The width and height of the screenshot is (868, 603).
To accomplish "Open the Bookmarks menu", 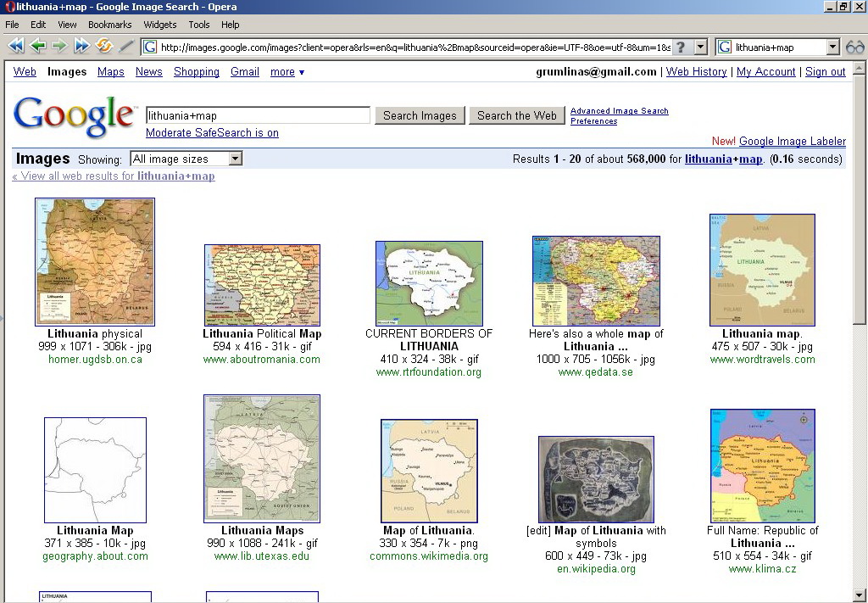I will click(109, 25).
